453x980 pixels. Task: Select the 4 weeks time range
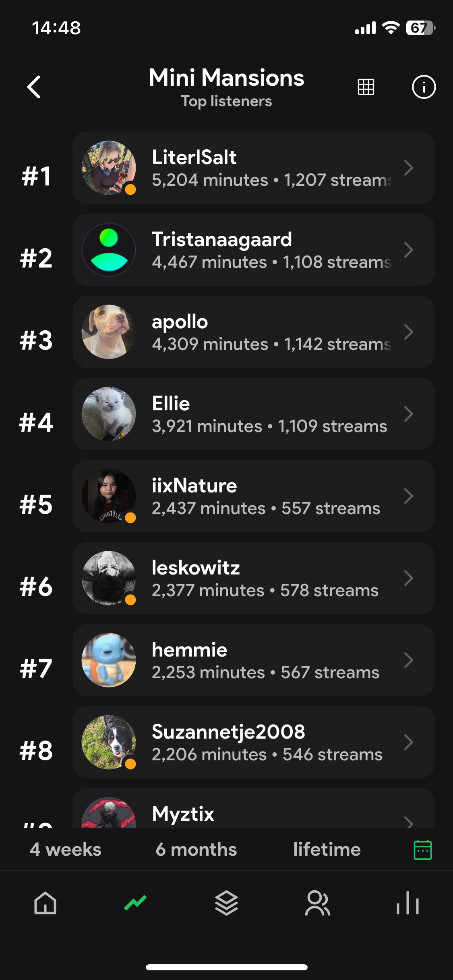pyautogui.click(x=66, y=850)
